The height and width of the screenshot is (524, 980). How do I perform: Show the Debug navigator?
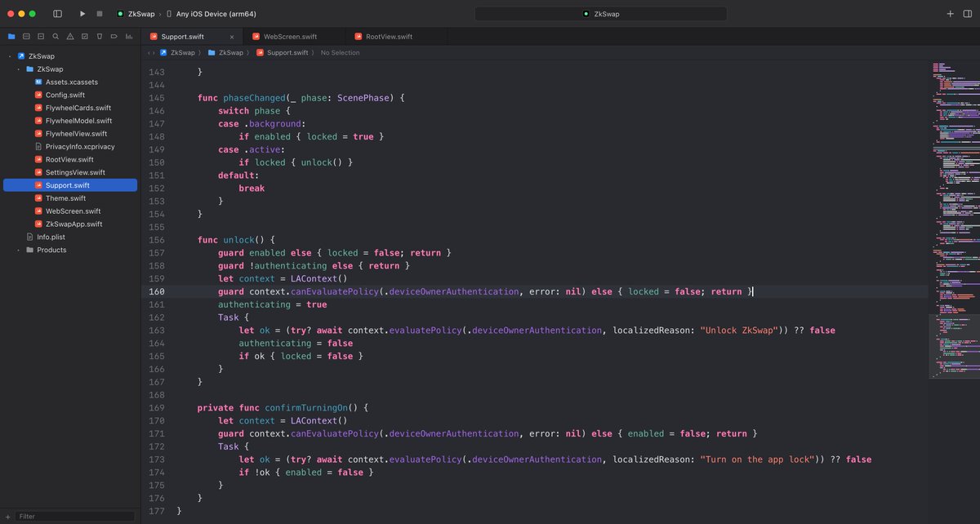(x=100, y=36)
